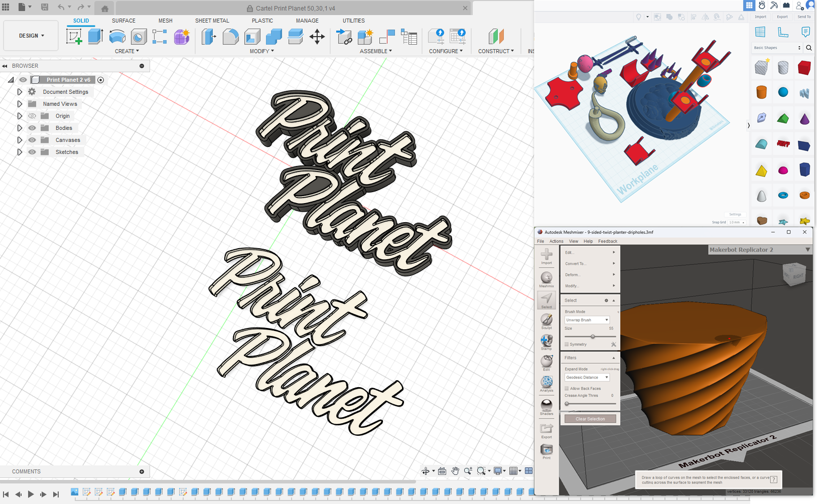The image size is (817, 504).
Task: Toggle visibility of the Bodies folder
Action: [x=32, y=128]
